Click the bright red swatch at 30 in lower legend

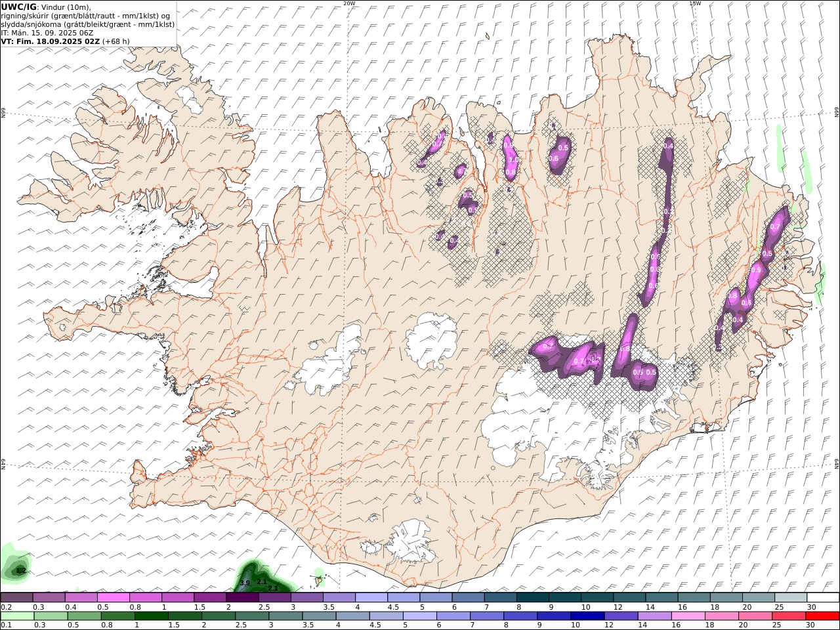pos(822,616)
